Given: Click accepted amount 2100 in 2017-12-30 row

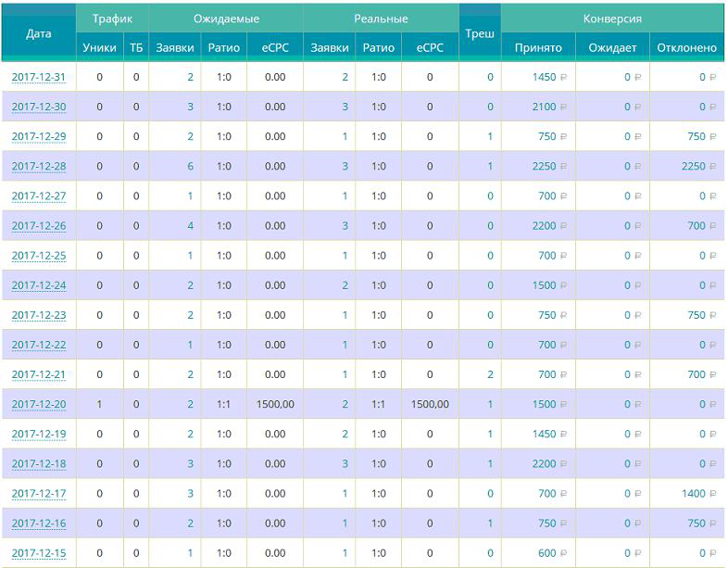Looking at the screenshot, I should click(x=544, y=107).
